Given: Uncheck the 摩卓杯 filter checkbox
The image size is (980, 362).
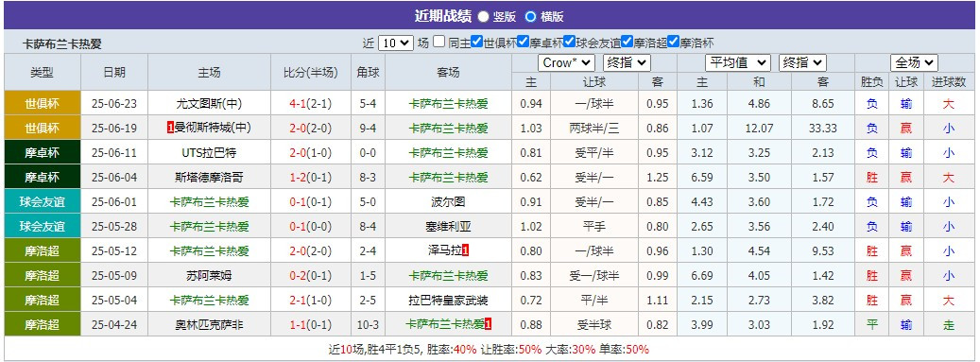Looking at the screenshot, I should [x=524, y=42].
